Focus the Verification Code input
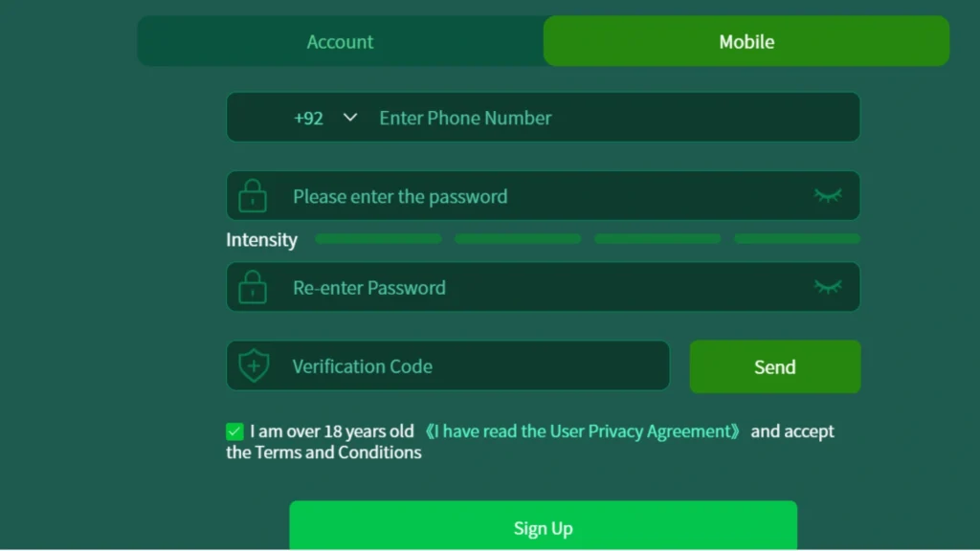 448,366
